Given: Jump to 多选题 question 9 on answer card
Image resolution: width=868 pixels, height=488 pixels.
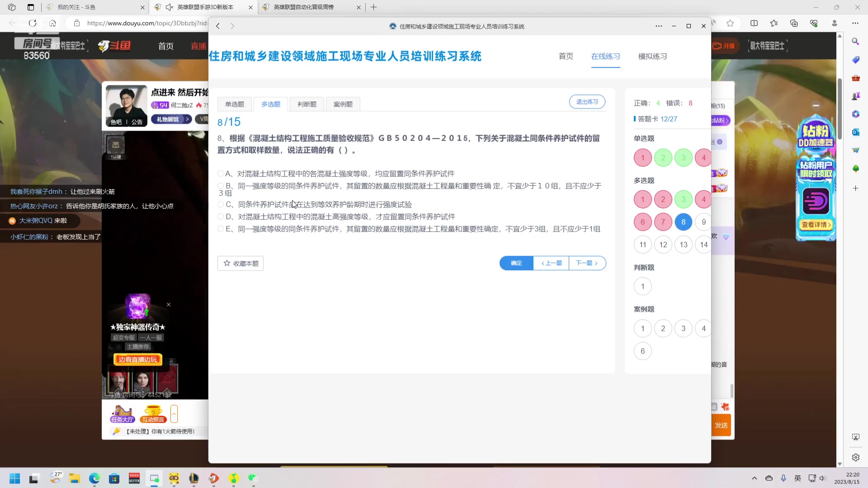Looking at the screenshot, I should [703, 222].
